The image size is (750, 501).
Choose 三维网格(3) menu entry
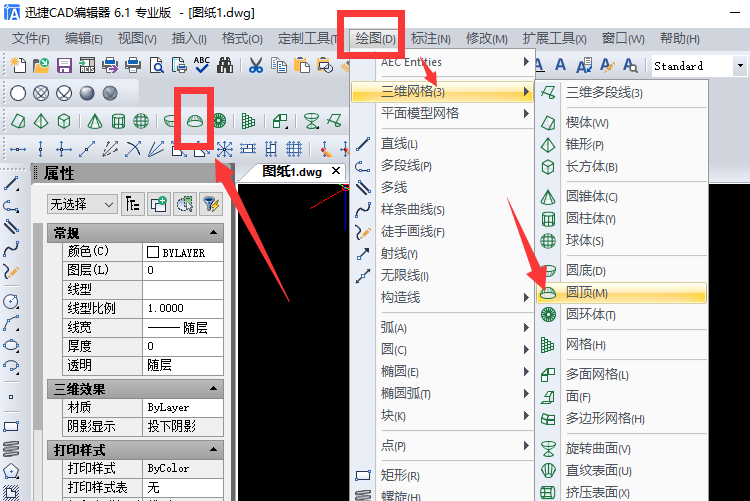[x=442, y=91]
